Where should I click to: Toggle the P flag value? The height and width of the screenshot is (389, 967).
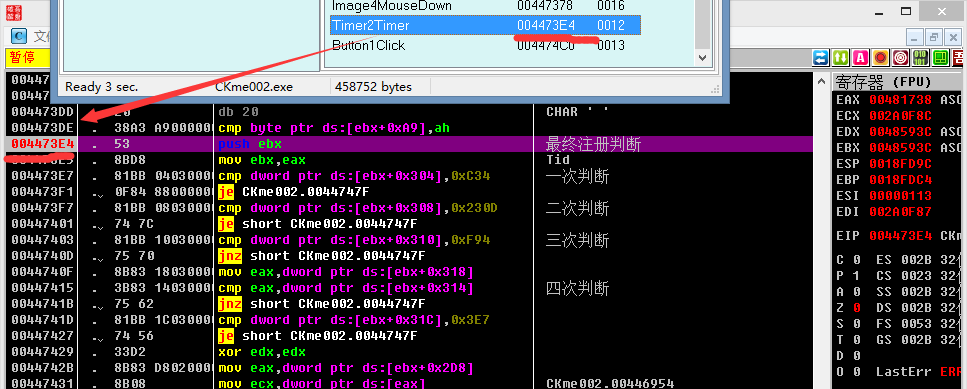[x=856, y=276]
